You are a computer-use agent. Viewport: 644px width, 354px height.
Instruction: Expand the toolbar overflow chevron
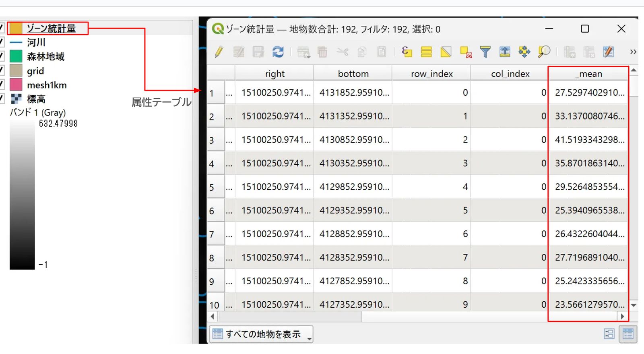pos(633,52)
